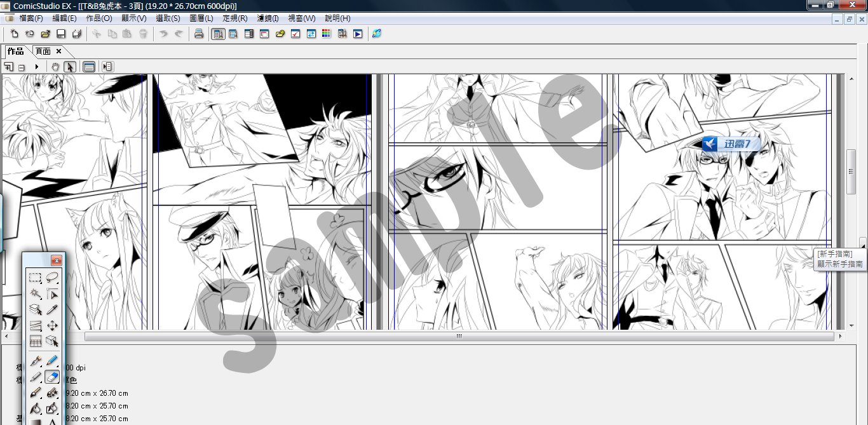Select the Pen nib tool
Image resolution: width=868 pixels, height=425 pixels.
[x=36, y=361]
